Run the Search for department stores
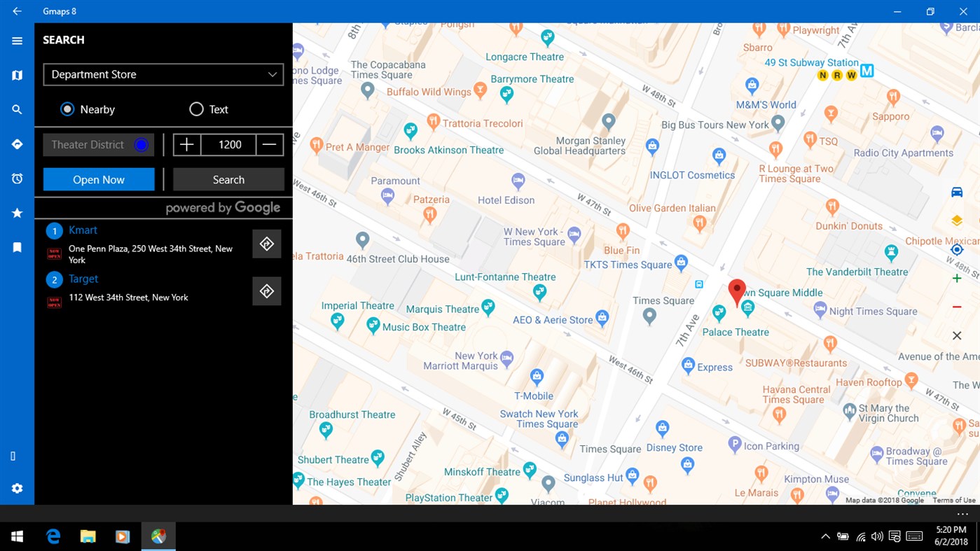Viewport: 980px width, 551px height. 228,179
